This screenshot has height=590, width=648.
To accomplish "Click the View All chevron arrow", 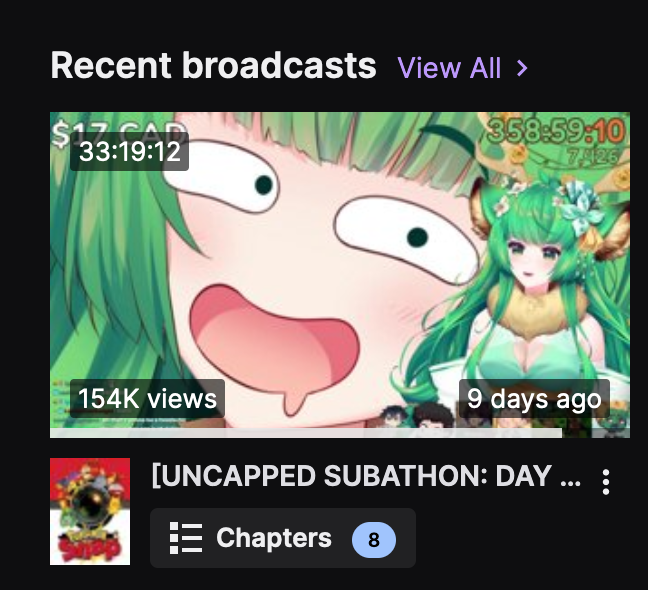I will pyautogui.click(x=522, y=68).
